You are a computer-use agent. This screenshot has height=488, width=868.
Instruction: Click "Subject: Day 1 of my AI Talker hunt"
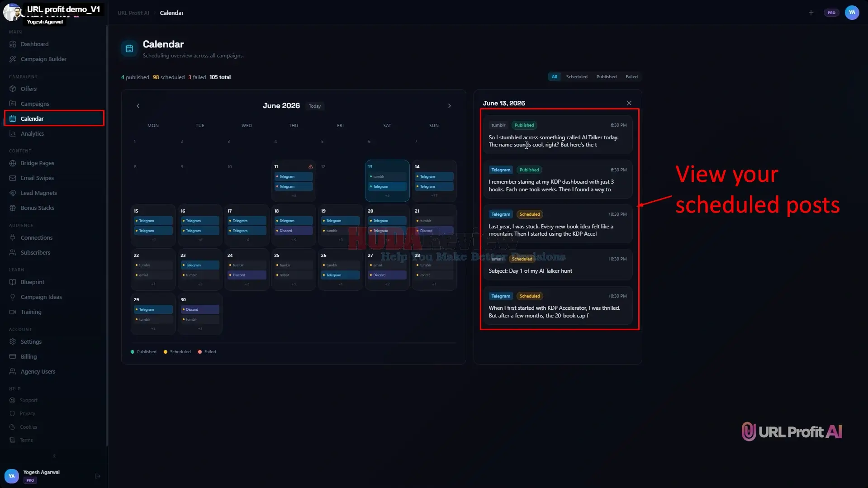pyautogui.click(x=530, y=271)
